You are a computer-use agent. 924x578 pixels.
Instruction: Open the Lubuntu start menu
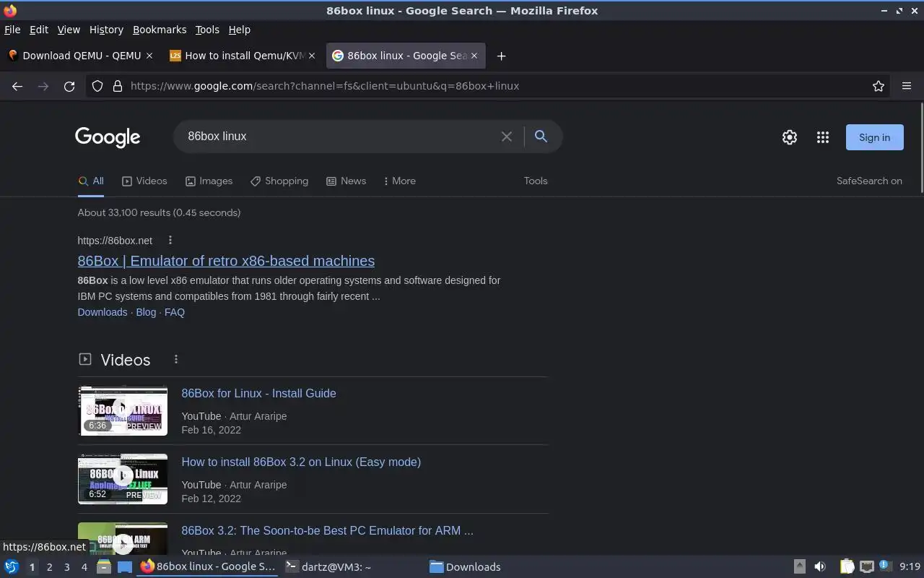click(12, 567)
